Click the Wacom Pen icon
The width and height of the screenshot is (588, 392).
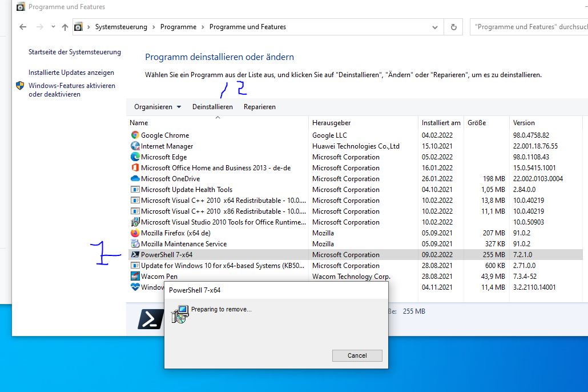point(135,277)
